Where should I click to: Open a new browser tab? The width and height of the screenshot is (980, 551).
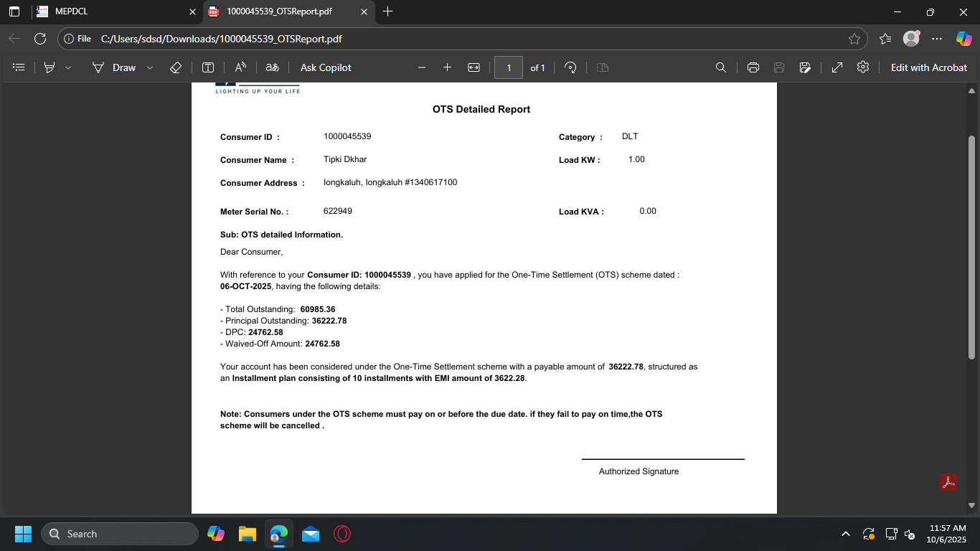388,11
